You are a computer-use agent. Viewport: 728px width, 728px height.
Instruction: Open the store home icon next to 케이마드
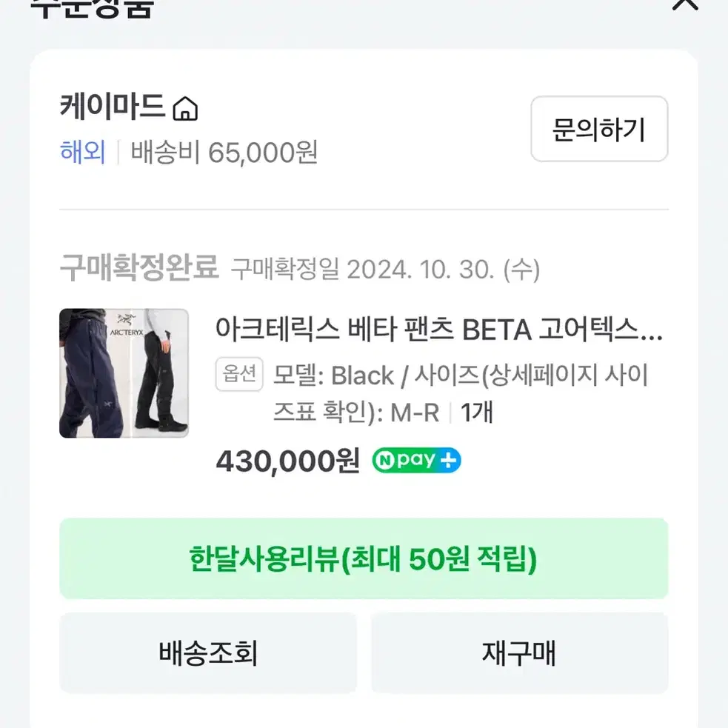185,108
